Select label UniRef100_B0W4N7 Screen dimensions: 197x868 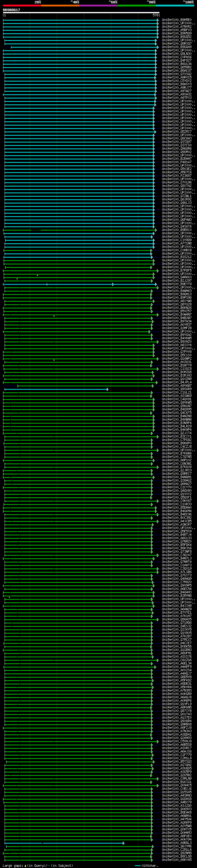(x=176, y=314)
